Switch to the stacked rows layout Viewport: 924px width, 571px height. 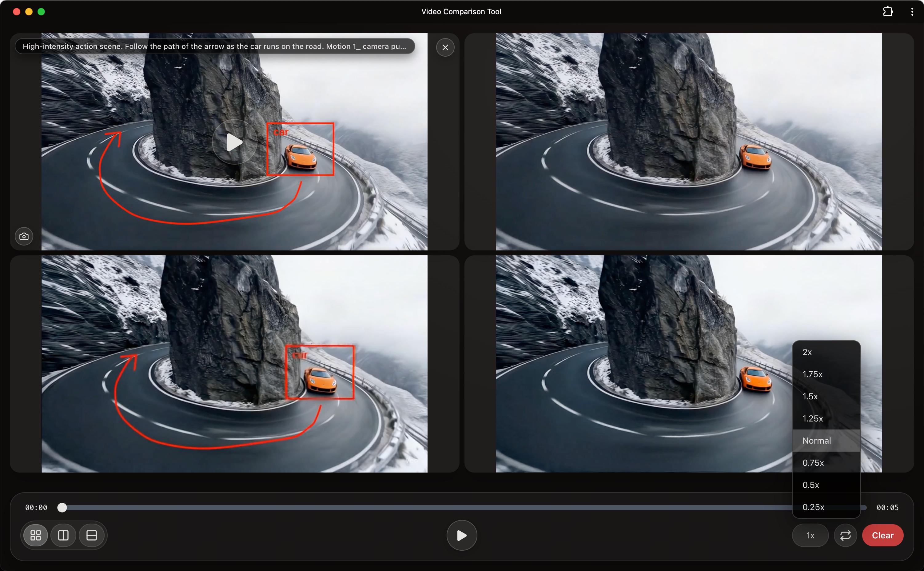click(x=92, y=535)
